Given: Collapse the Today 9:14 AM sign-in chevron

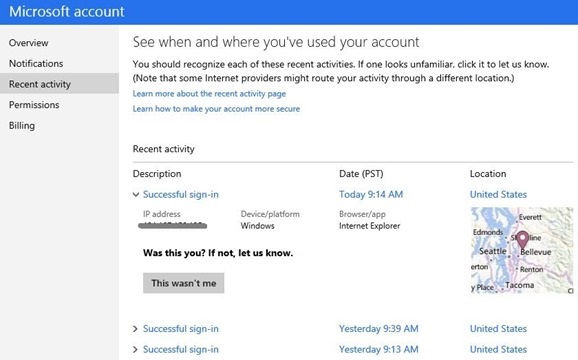Looking at the screenshot, I should 136,195.
